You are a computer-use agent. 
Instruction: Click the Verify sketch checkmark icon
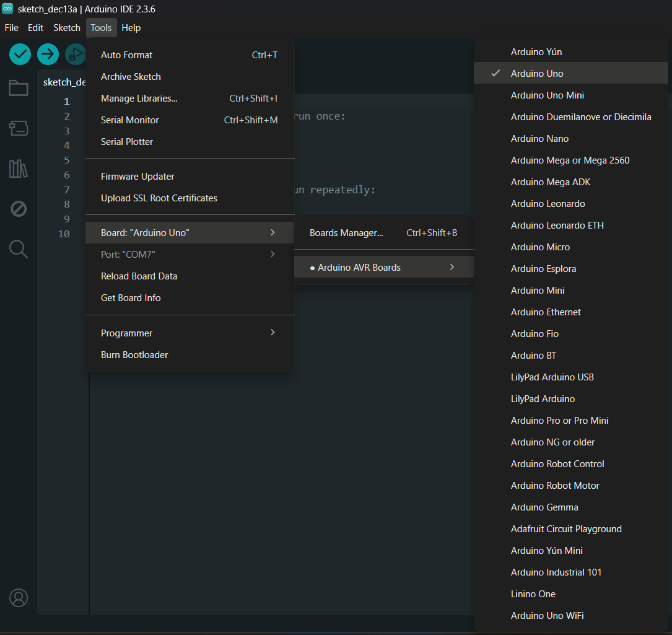[x=20, y=55]
